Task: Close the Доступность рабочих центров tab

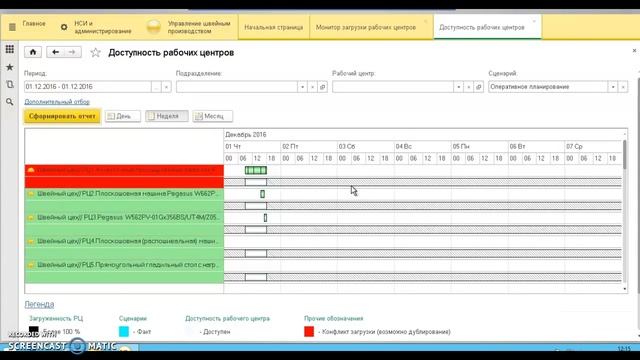Action: coord(534,20)
